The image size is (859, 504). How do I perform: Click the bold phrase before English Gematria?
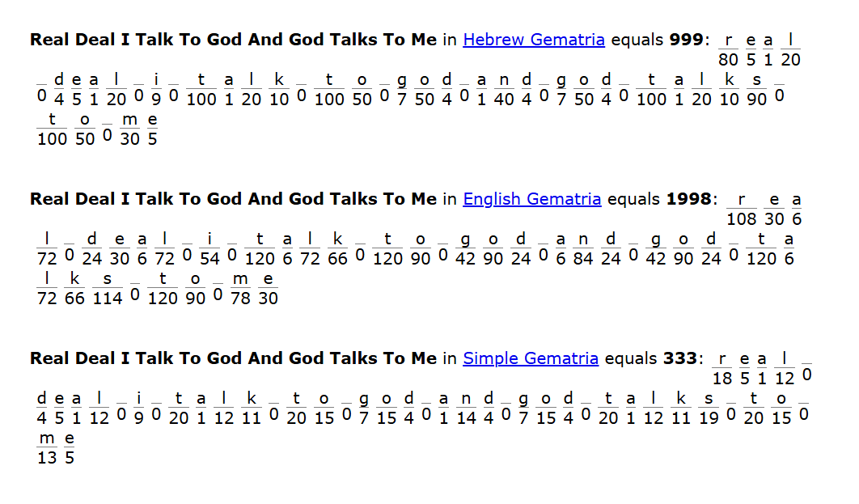(x=234, y=199)
